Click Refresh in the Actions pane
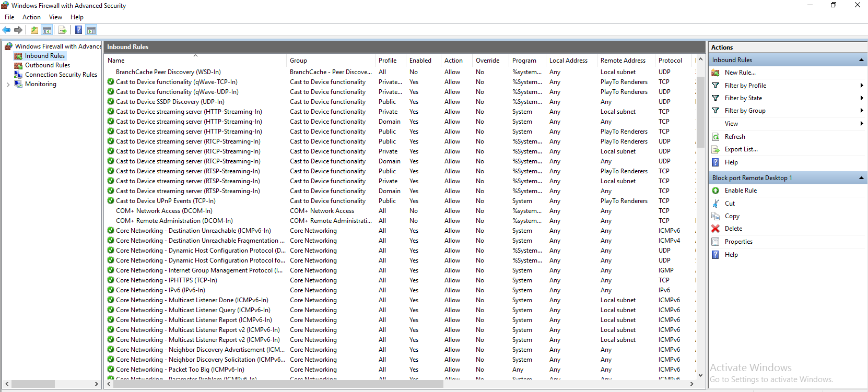Screen dimensions: 868x392 (735, 137)
